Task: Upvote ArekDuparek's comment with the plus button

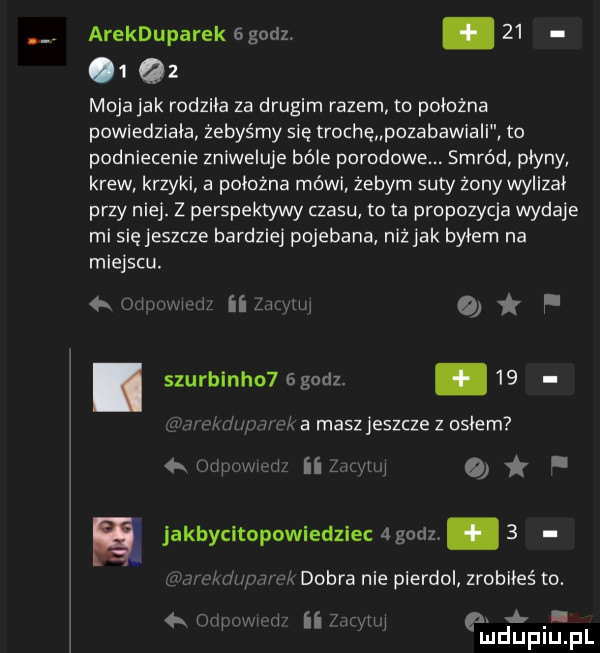Action: [x=468, y=33]
